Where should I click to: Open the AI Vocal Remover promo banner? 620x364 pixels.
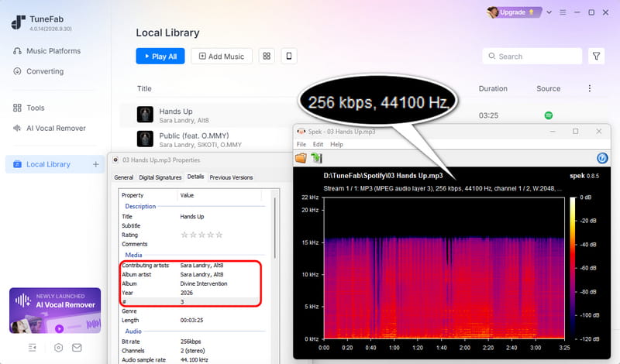[x=55, y=311]
